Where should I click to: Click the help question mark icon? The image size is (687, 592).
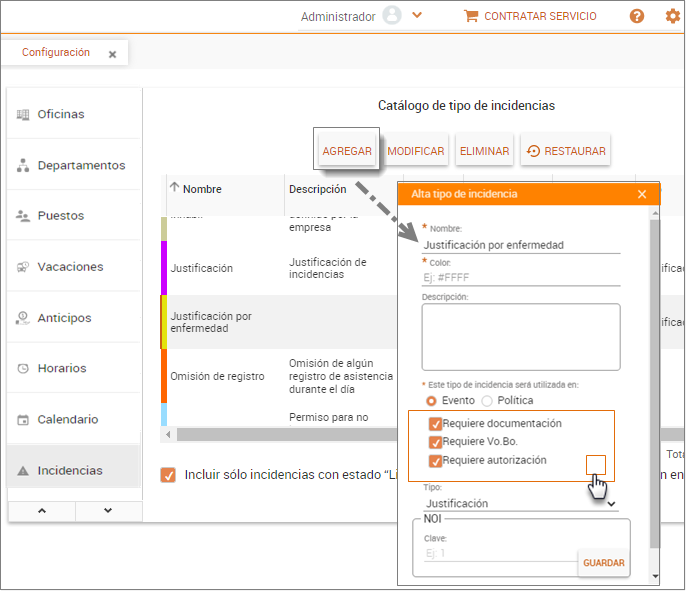pos(637,16)
